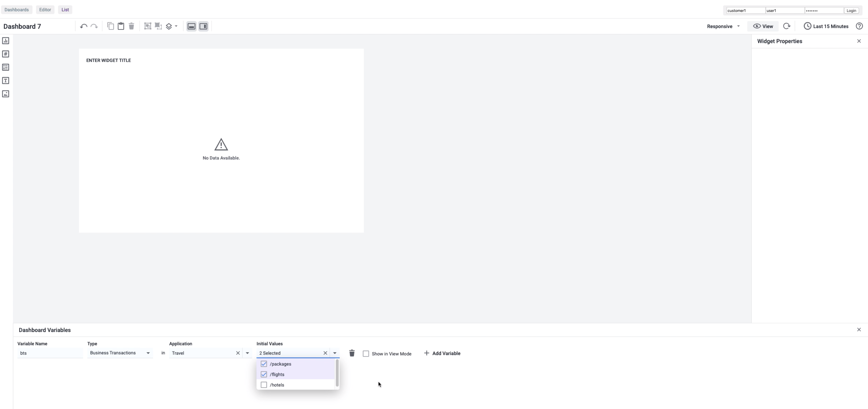Click the send to back icon

tap(158, 26)
